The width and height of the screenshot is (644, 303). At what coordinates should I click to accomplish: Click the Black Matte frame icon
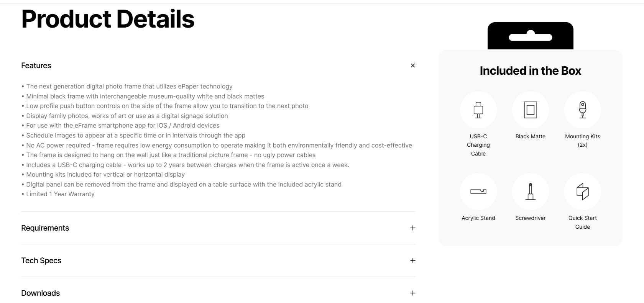click(x=530, y=110)
